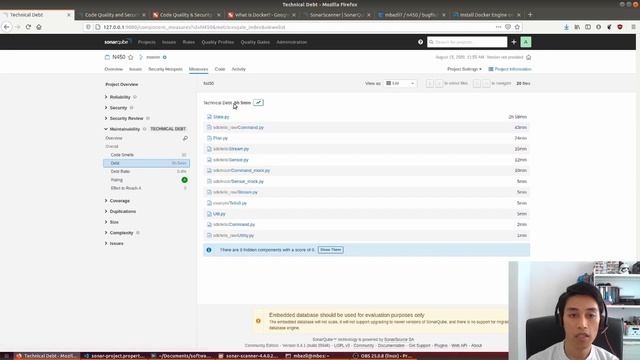Image resolution: width=640 pixels, height=360 pixels.
Task: Expand the Size section
Action: [x=114, y=222]
